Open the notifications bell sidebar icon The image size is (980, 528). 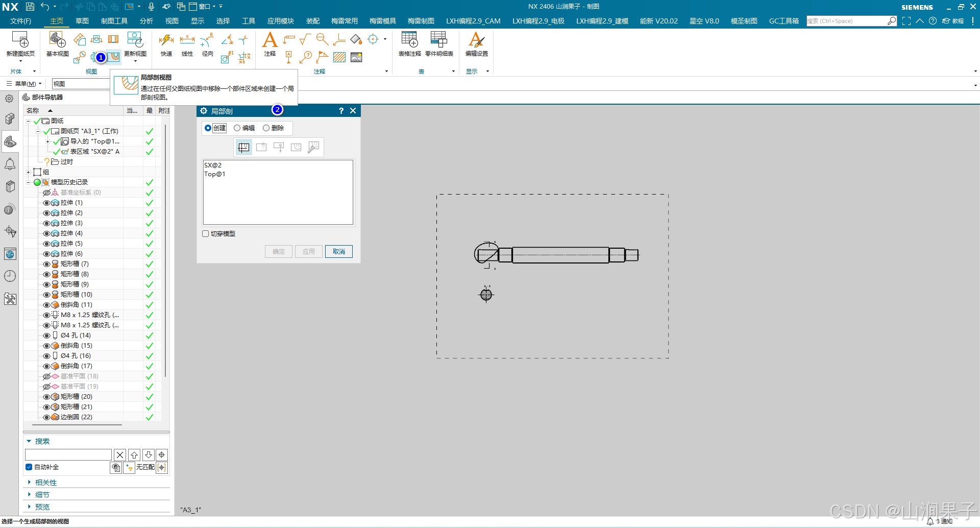10,164
